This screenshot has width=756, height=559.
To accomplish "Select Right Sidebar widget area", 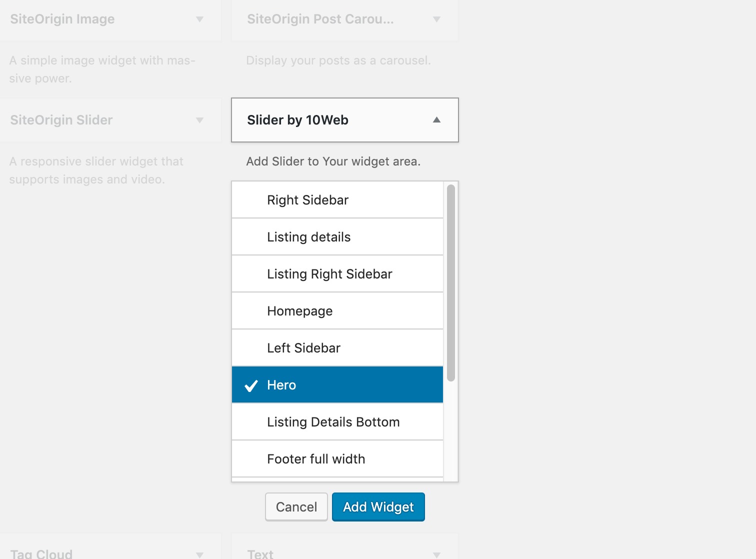I will click(x=337, y=200).
